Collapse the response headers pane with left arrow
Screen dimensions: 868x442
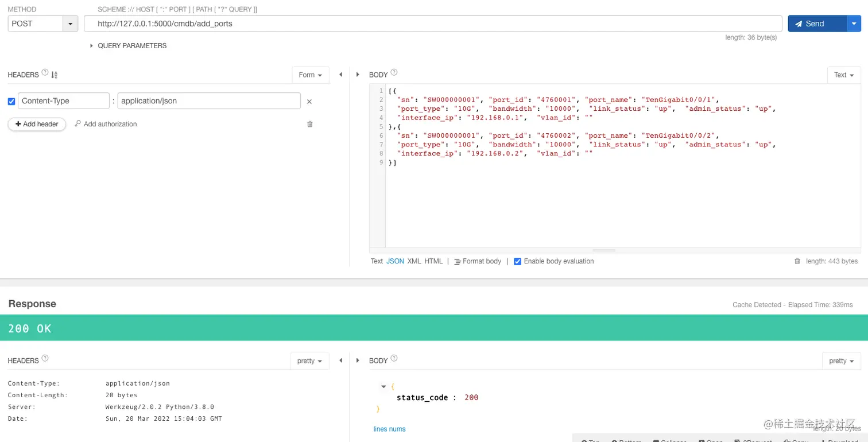tap(340, 360)
